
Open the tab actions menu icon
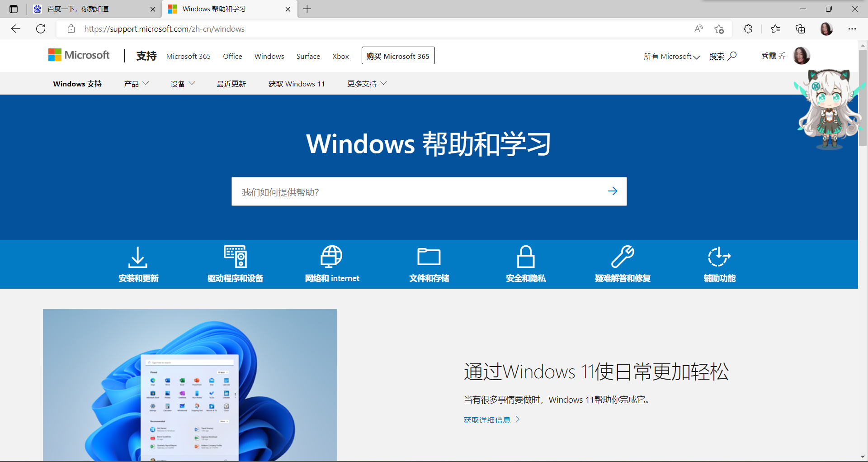click(14, 9)
